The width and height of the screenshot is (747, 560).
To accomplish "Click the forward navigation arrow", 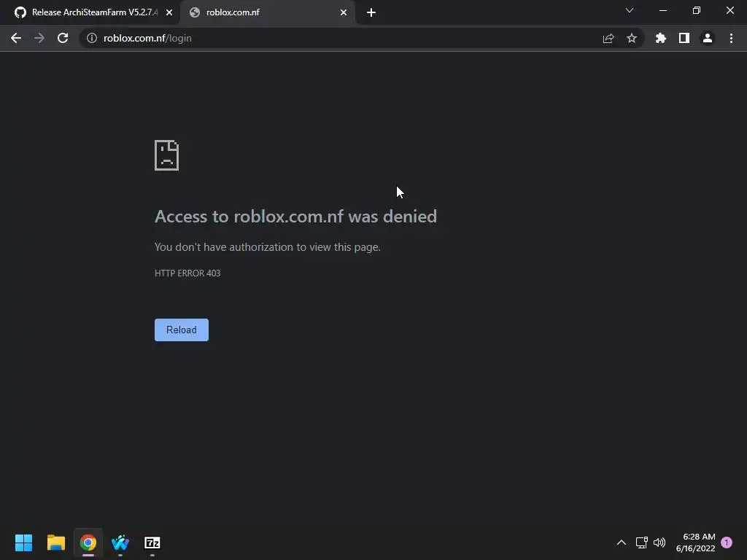I will pos(39,38).
